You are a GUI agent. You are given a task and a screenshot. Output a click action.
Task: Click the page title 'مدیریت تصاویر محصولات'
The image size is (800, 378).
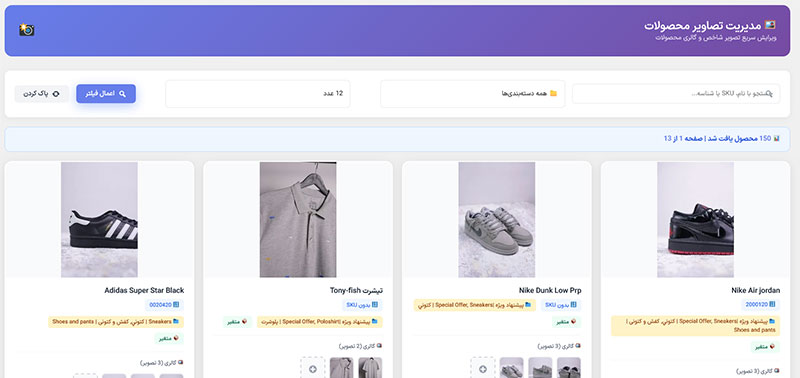pyautogui.click(x=703, y=26)
